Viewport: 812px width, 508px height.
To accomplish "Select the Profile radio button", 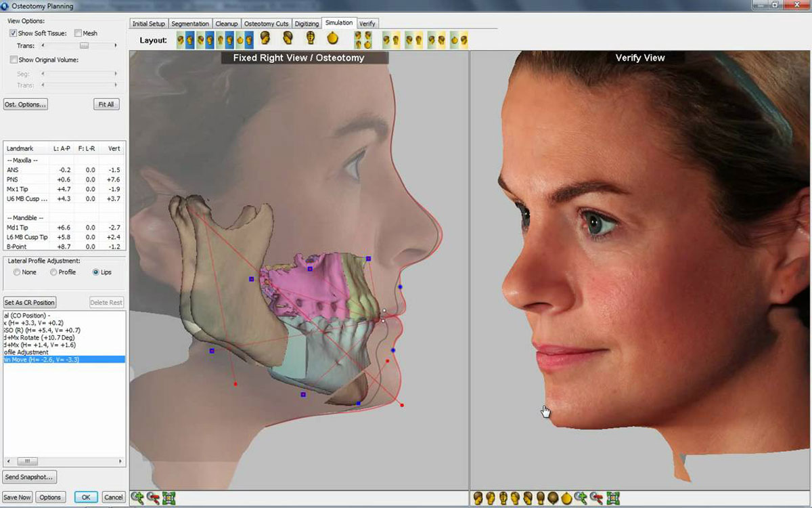I will point(54,272).
